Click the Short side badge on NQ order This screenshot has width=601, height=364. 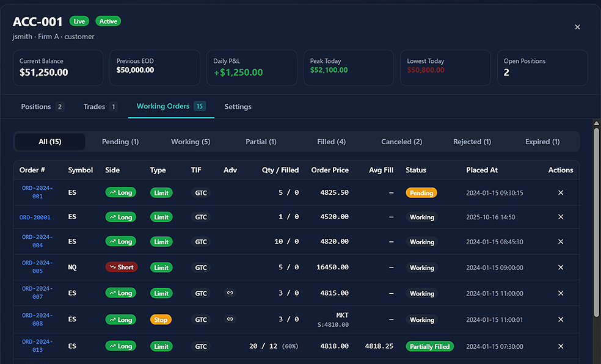coord(121,268)
